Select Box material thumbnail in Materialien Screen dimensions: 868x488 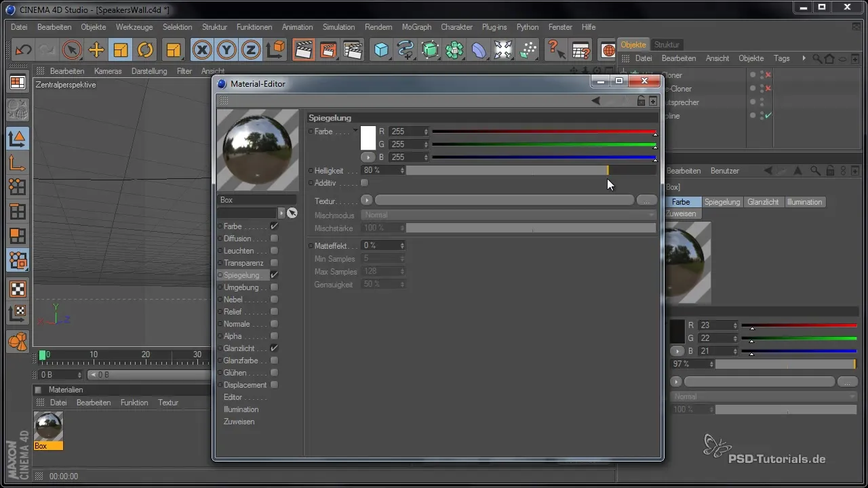pyautogui.click(x=48, y=426)
